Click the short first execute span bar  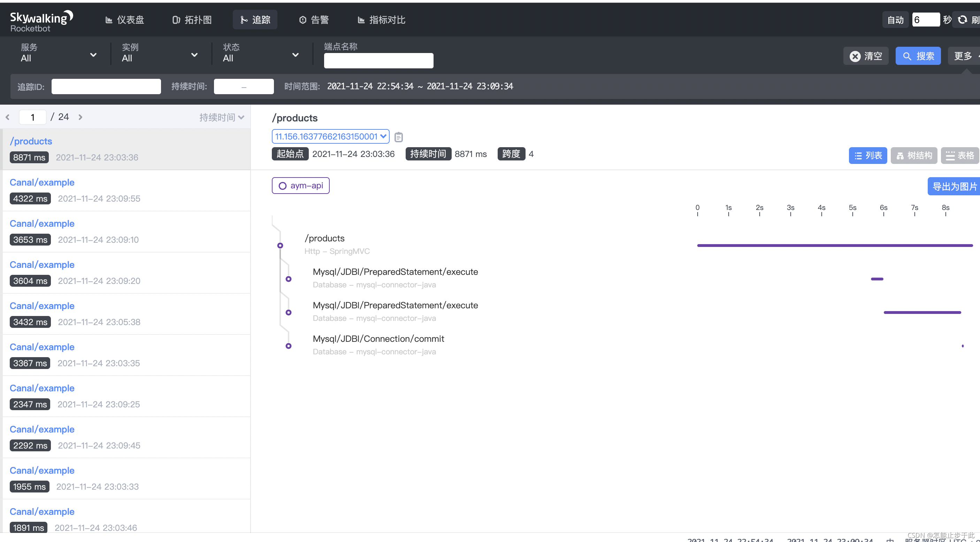[x=877, y=279]
